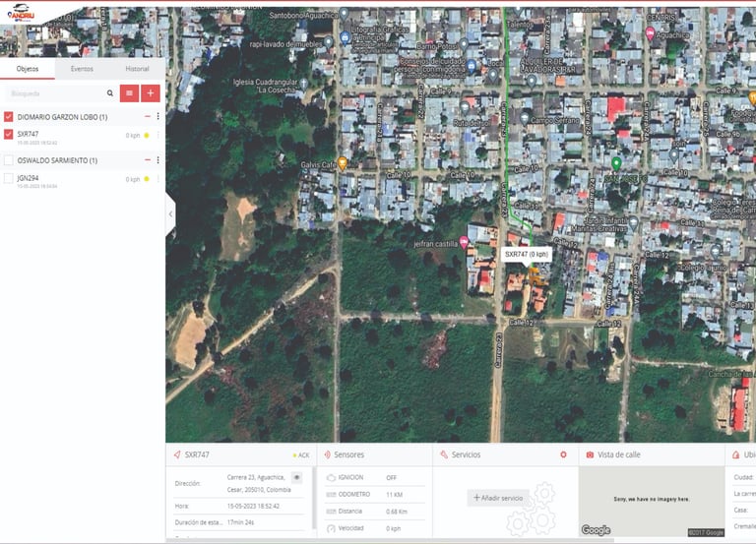Check the JGN294 vehicle checkbox
Screen dimensions: 756x544
[x=8, y=178]
